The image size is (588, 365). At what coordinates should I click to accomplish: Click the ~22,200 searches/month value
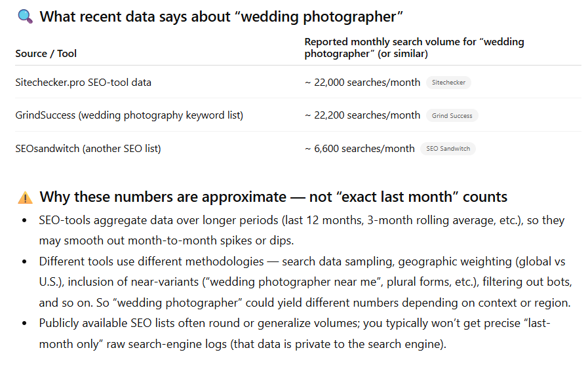[363, 115]
